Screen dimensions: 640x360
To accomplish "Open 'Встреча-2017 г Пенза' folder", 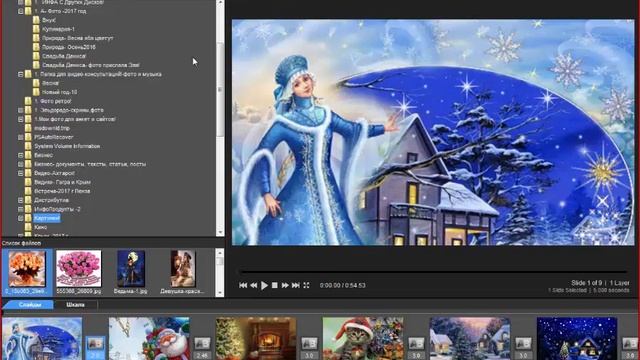I will [x=62, y=191].
